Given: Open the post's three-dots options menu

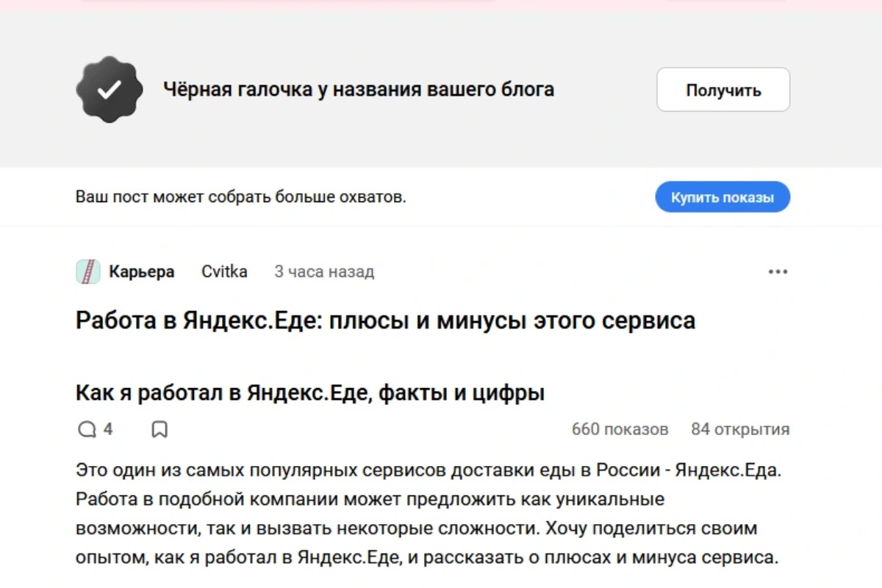Looking at the screenshot, I should click(x=778, y=272).
